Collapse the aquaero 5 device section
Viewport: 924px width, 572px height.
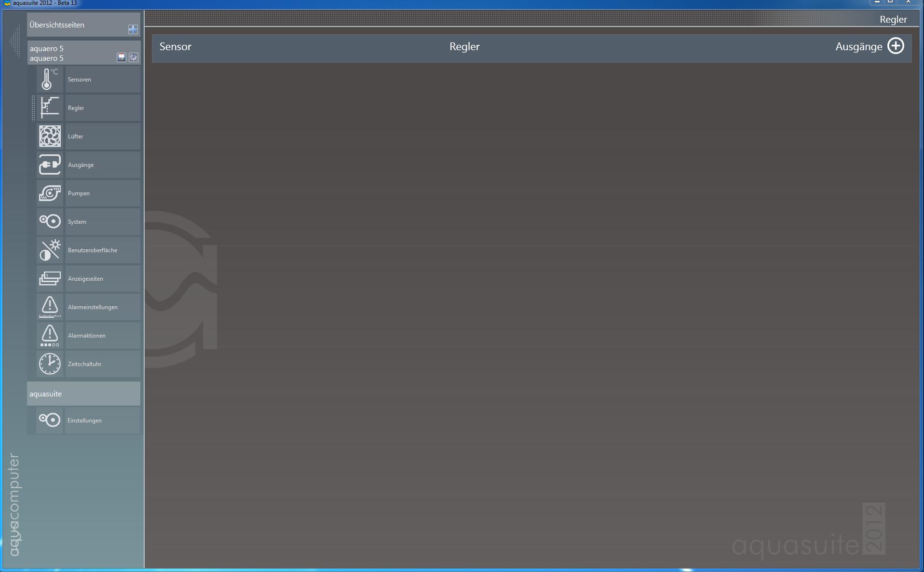(x=83, y=53)
